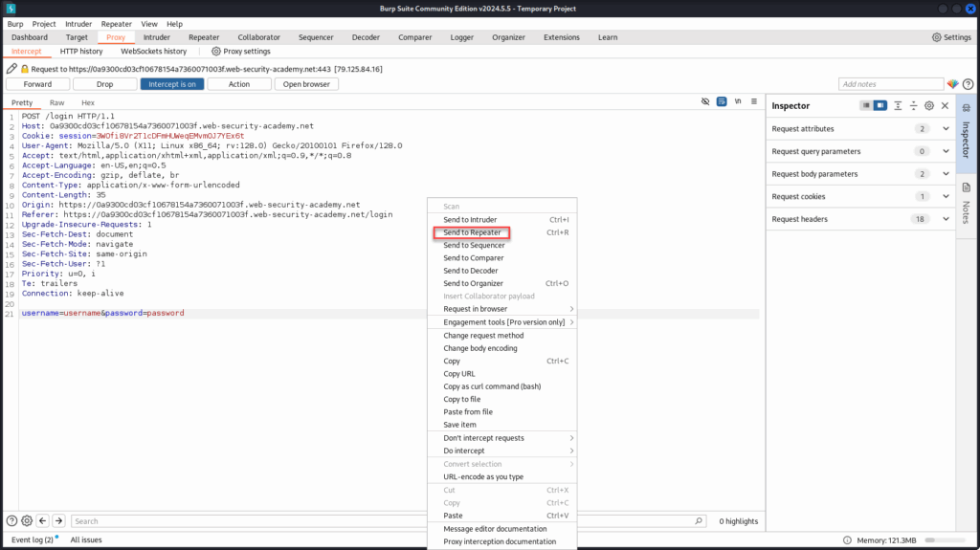Click the username=username&password=password body line
Image resolution: width=980 pixels, height=550 pixels.
click(103, 313)
